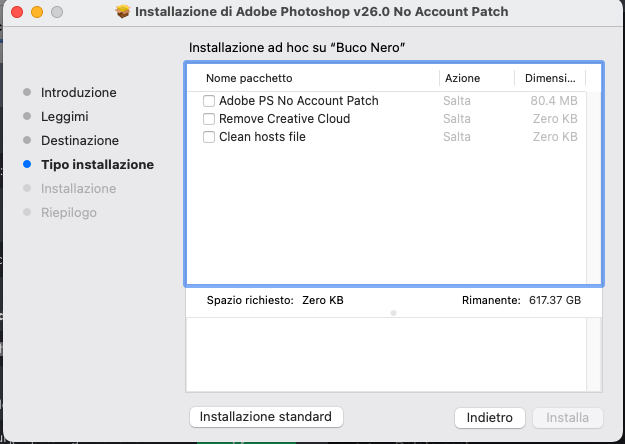625x444 pixels.
Task: Click the bullet beside Destinazione step
Action: pyautogui.click(x=27, y=140)
